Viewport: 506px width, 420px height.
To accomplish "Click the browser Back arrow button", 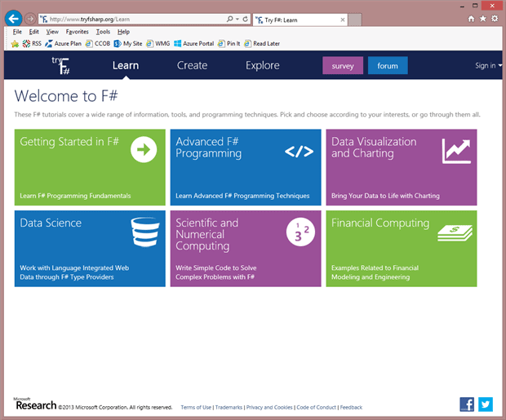I will coord(13,19).
